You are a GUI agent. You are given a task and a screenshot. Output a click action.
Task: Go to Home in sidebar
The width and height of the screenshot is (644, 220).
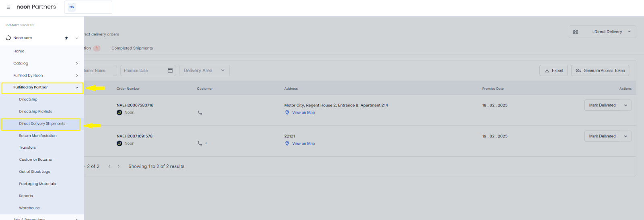tap(19, 51)
